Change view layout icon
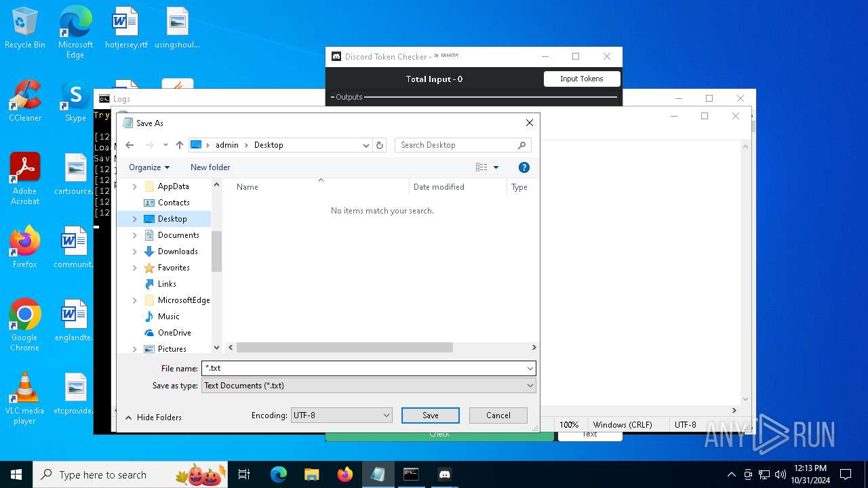 tap(481, 167)
